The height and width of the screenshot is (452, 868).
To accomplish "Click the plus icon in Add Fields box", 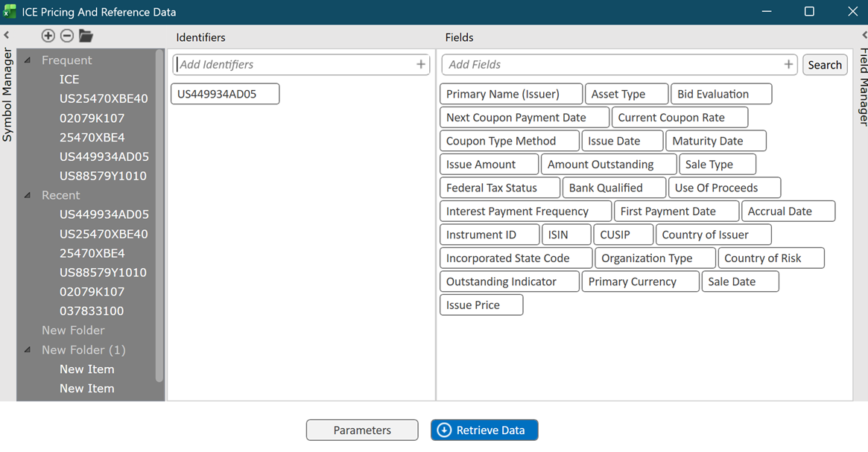I will [x=788, y=65].
